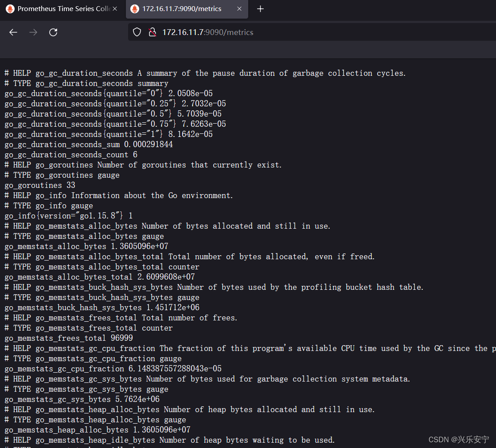Click the quantile="0" metric line
Viewport: 496px width, 448px height.
(109, 93)
